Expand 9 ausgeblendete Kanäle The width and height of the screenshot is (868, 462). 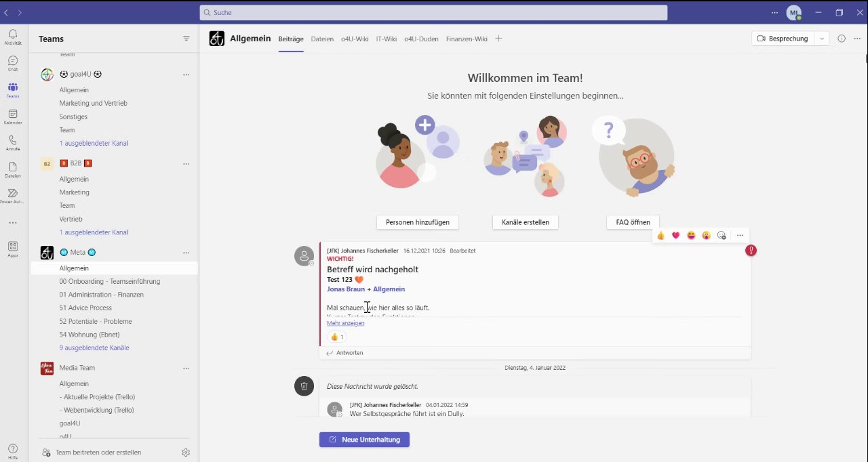(94, 348)
